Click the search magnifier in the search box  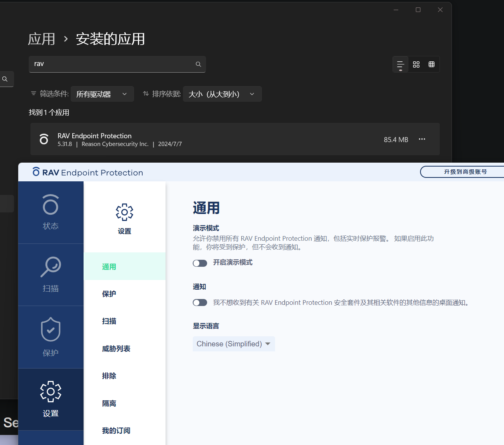pyautogui.click(x=198, y=64)
